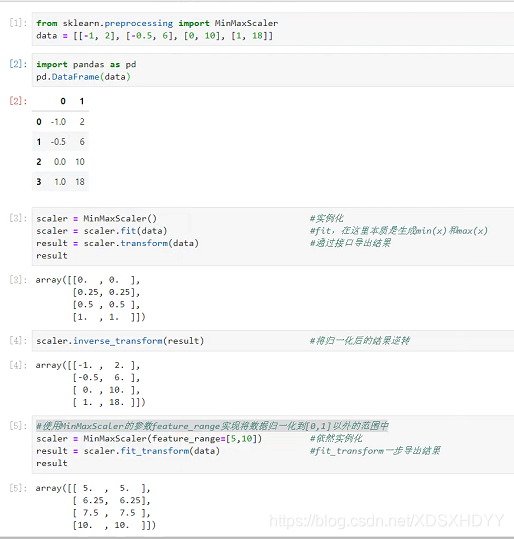This screenshot has height=539, width=514.
Task: Click 'array([[ 5. , 5. ],' in output 5
Action: 93,488
